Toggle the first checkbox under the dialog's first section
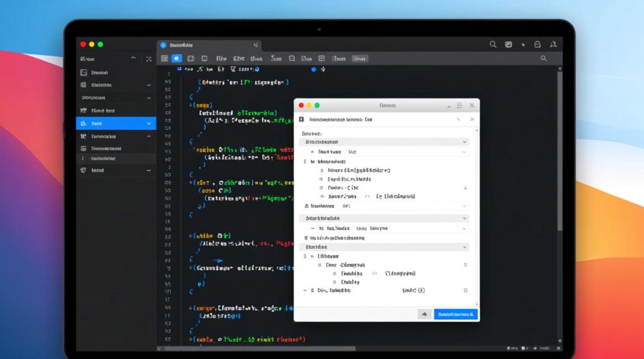644x359 pixels. click(x=322, y=170)
